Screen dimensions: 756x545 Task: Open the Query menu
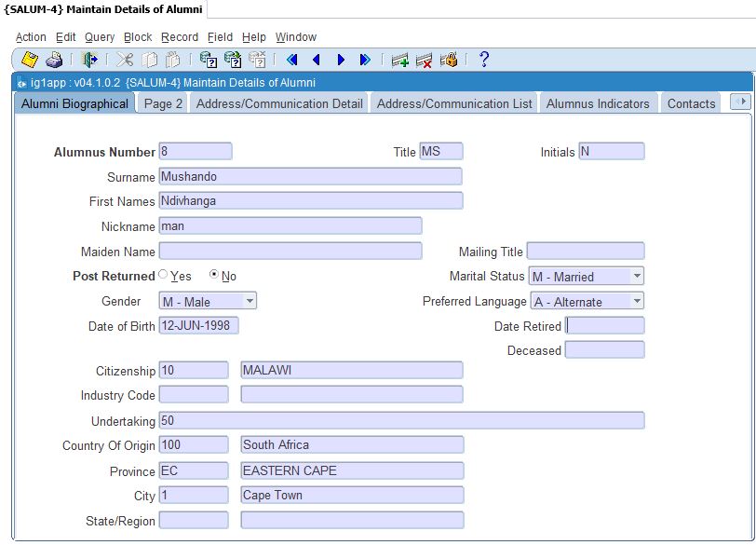(100, 37)
